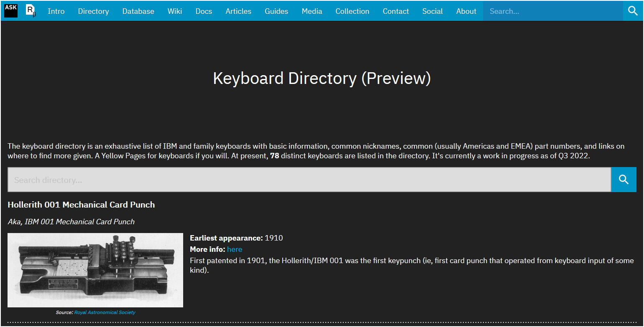This screenshot has height=327, width=644.
Task: Click the 'Earliest appearance: 1910' text
Action: tap(236, 238)
